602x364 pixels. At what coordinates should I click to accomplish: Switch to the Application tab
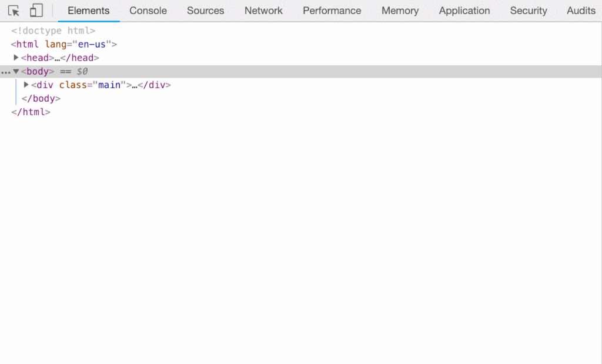(x=464, y=11)
